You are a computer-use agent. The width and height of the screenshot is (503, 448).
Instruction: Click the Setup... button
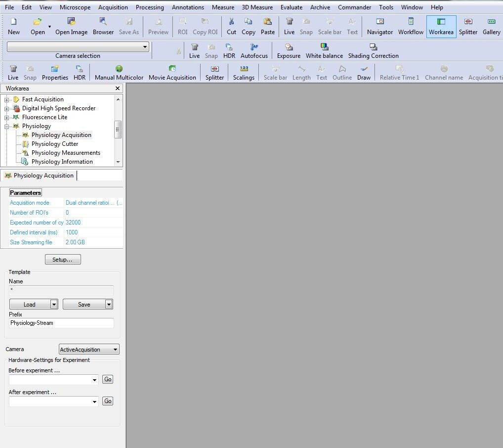coord(63,260)
